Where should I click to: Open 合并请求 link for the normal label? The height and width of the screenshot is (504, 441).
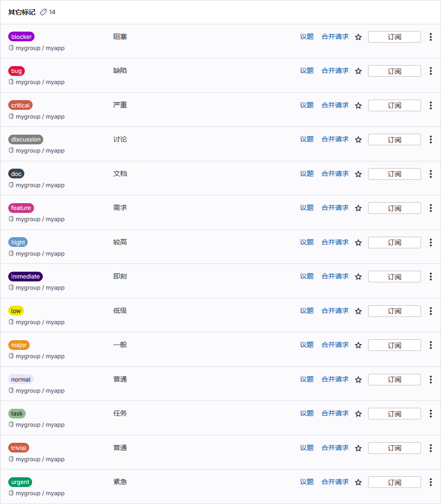[x=335, y=379]
